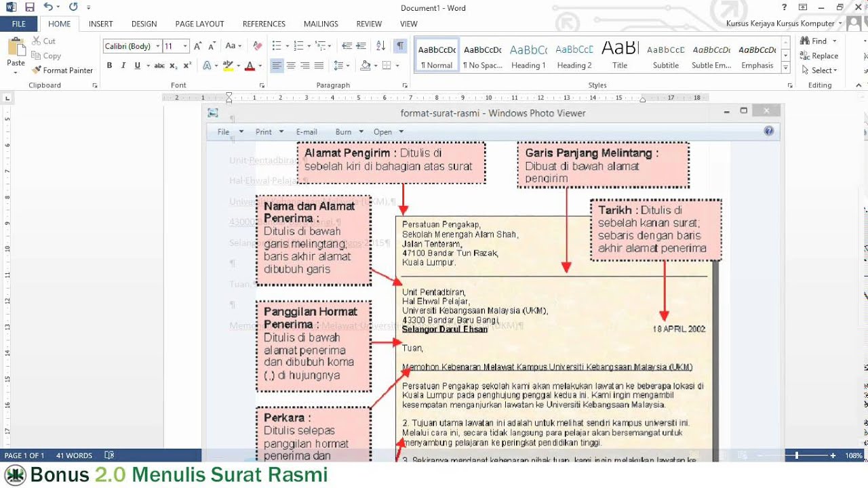This screenshot has width=868, height=488.
Task: Shrink the font size
Action: tap(212, 46)
